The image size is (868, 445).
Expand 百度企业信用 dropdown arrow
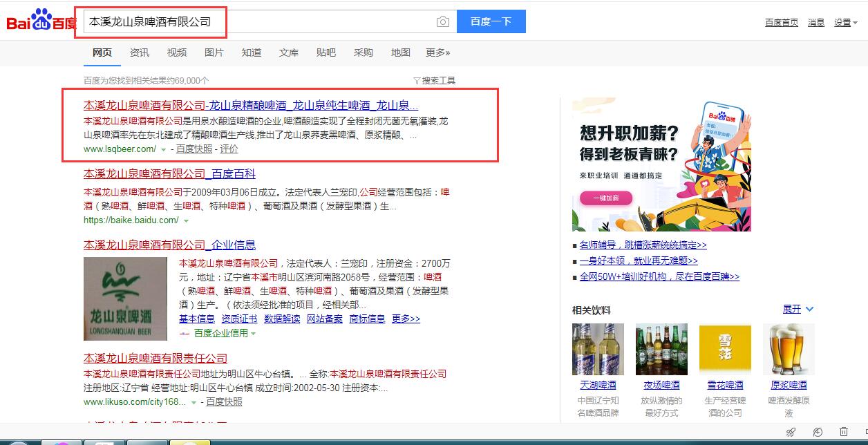(x=253, y=334)
